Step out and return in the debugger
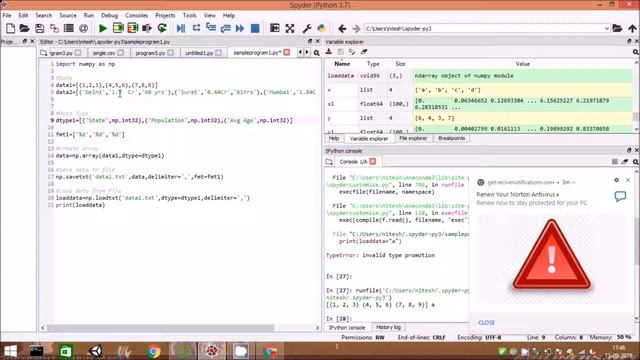 tap(225, 28)
